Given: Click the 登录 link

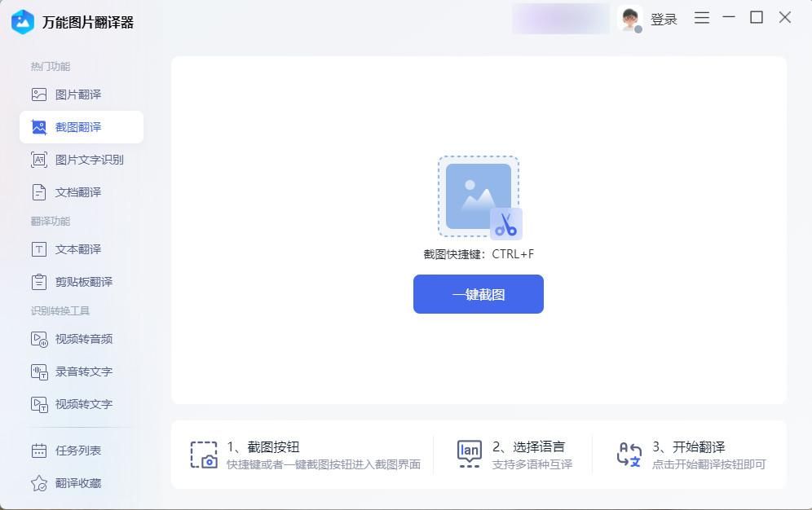Looking at the screenshot, I should tap(664, 20).
